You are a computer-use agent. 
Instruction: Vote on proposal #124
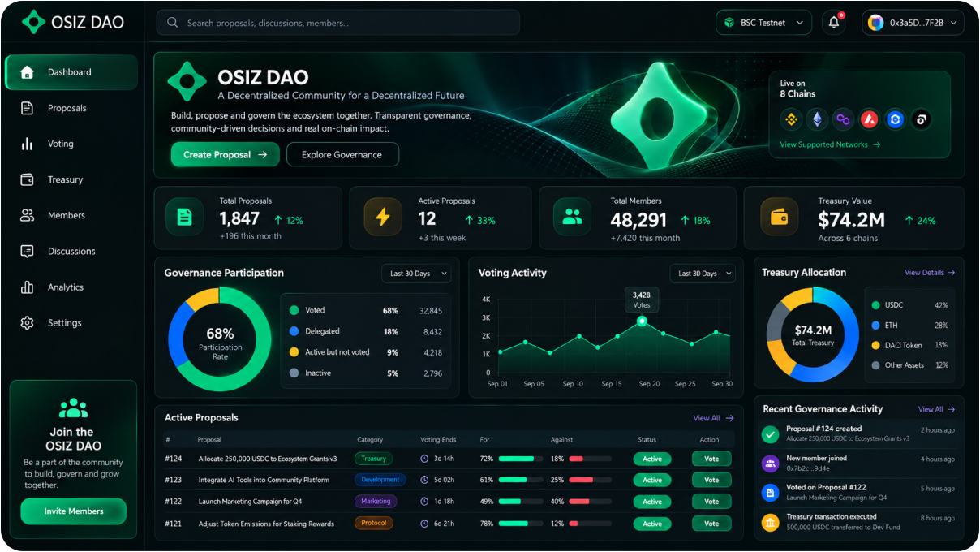(x=711, y=459)
